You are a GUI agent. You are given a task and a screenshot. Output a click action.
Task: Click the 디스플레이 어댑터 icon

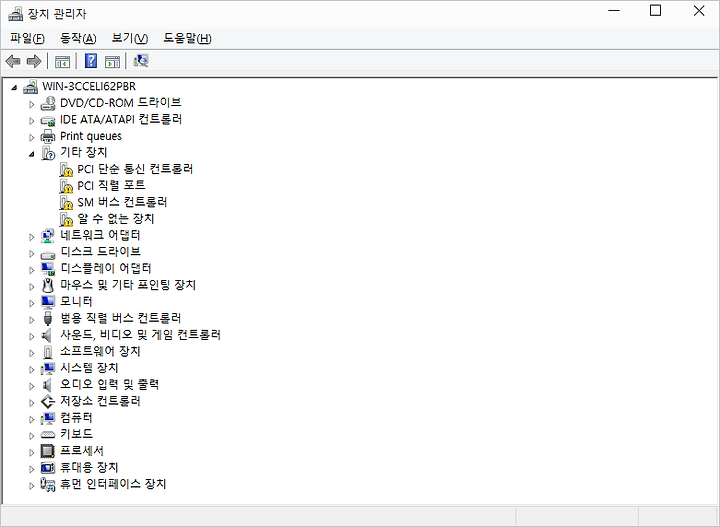tap(48, 269)
